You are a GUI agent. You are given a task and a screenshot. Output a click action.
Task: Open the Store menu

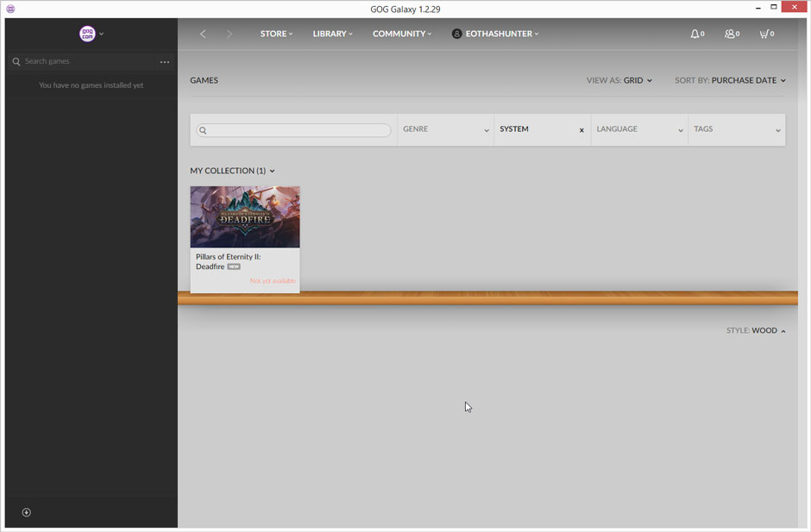point(276,34)
